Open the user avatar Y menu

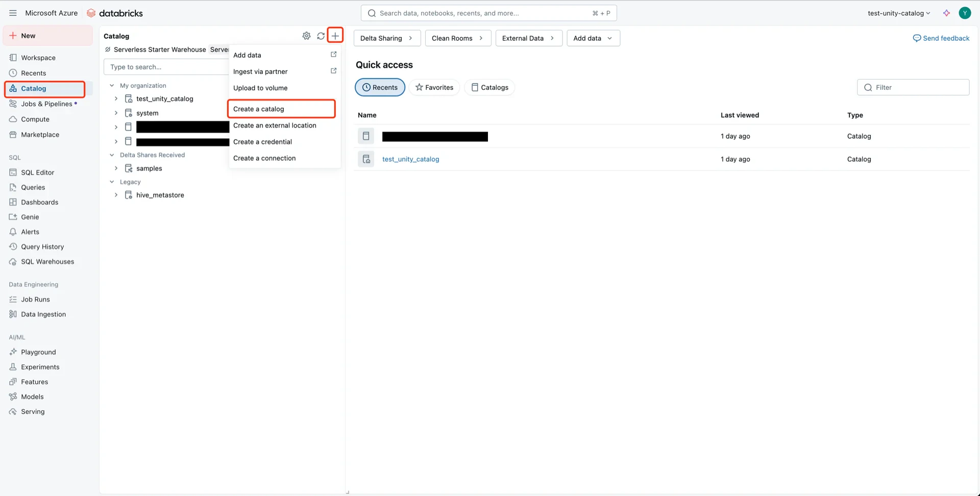point(965,13)
